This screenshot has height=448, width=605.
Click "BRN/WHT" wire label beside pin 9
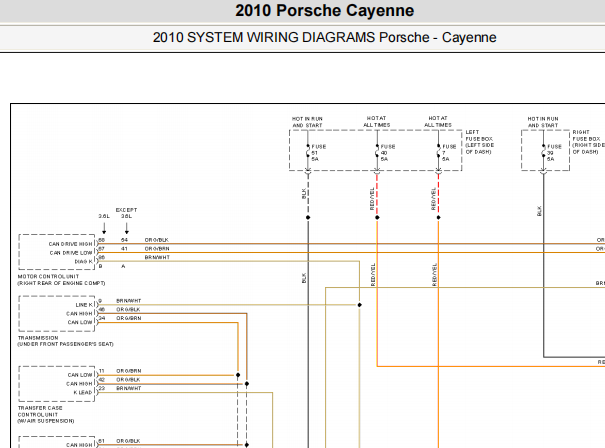tap(128, 301)
